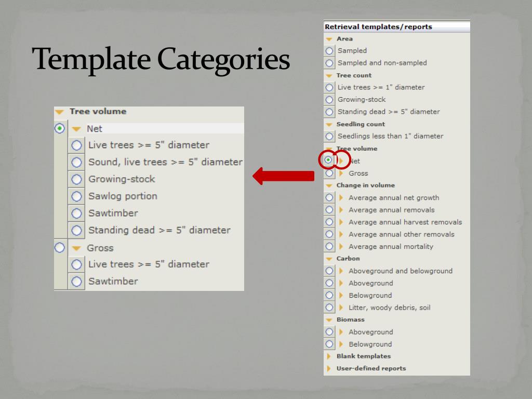Click the 'User-defined reports' label

point(371,368)
